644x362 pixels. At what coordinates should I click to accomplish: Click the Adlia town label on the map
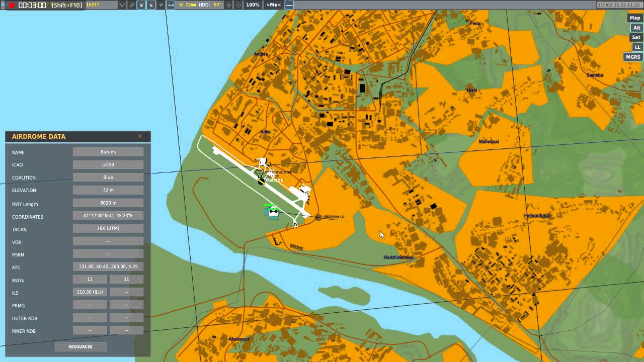point(265,132)
